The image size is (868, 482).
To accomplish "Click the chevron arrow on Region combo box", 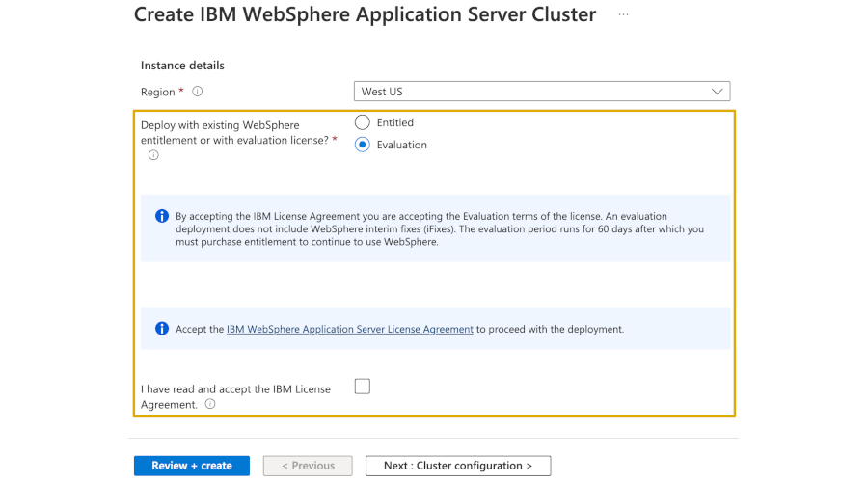I will click(x=717, y=92).
